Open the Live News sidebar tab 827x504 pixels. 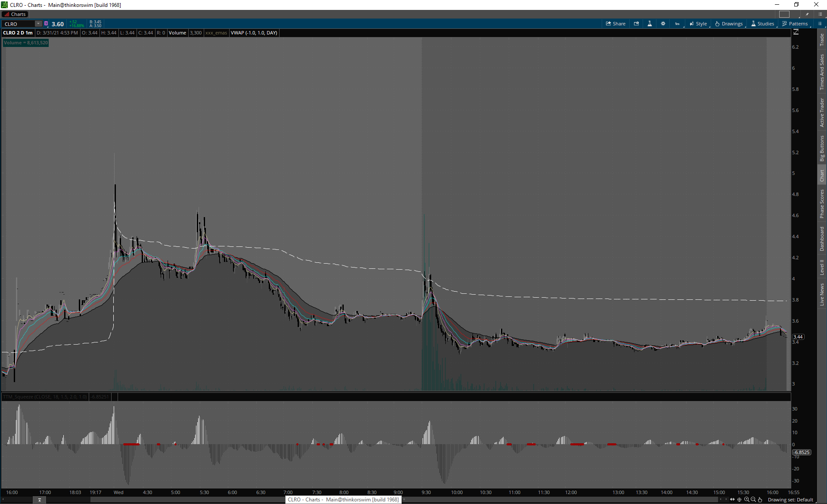point(822,295)
